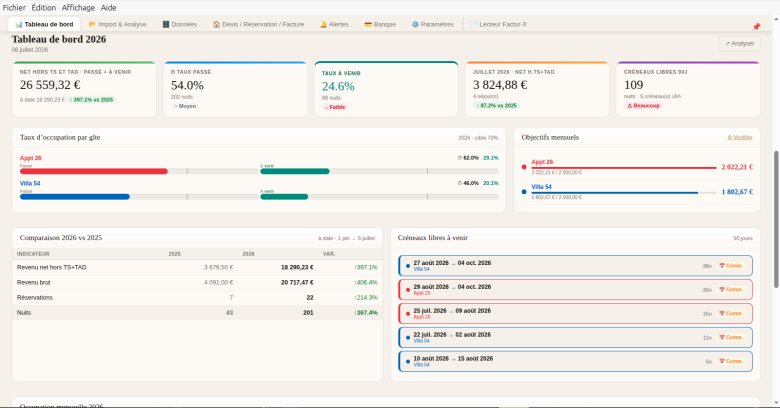Click the Analyser button
Image resolution: width=780 pixels, height=408 pixels.
point(739,44)
